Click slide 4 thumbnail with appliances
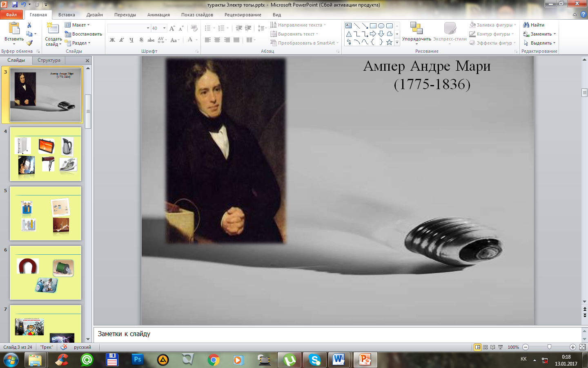 coord(45,154)
